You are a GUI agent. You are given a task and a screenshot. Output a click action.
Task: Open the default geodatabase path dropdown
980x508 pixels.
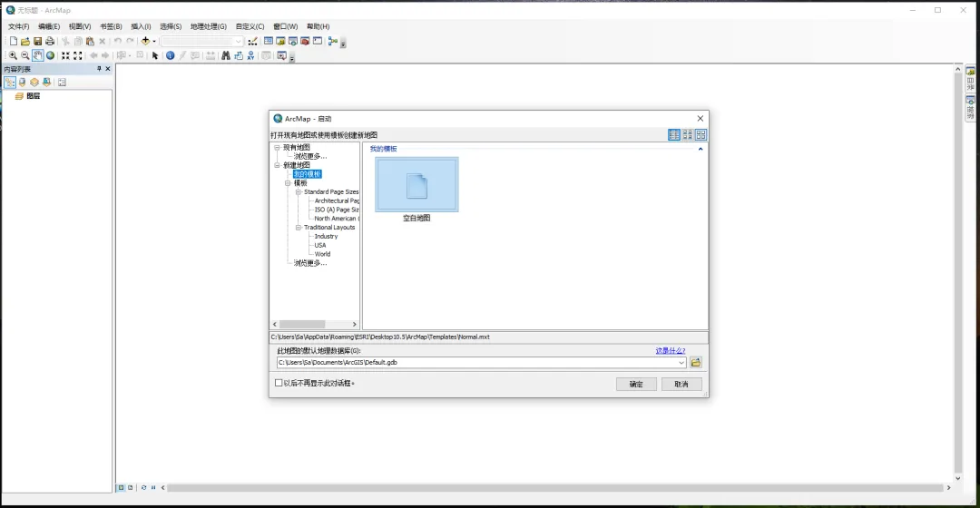tap(681, 363)
